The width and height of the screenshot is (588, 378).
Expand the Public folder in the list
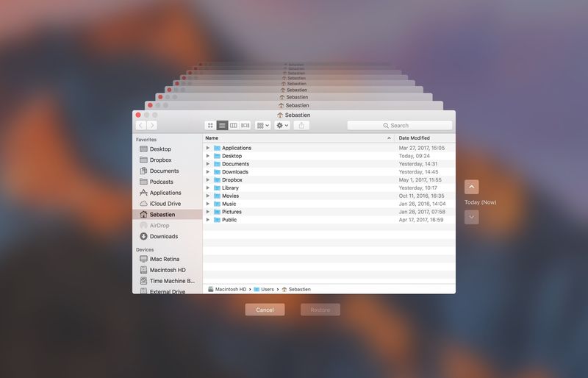(208, 220)
